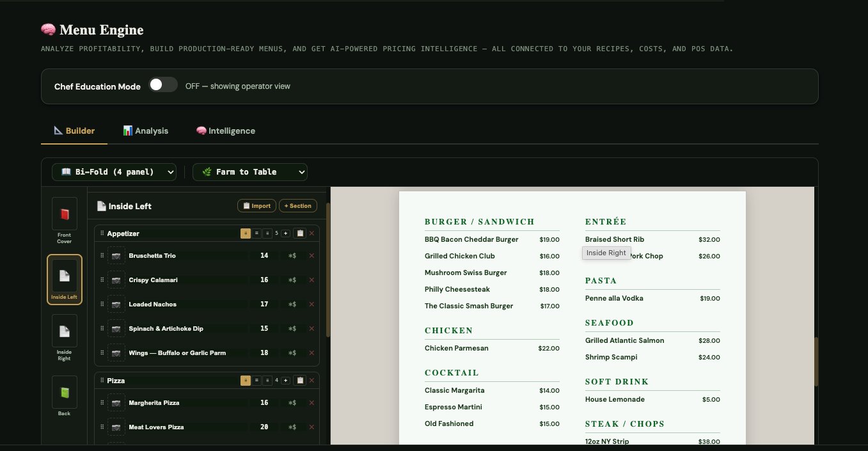
Task: Click the plus button in the Pizza header
Action: [x=285, y=381]
